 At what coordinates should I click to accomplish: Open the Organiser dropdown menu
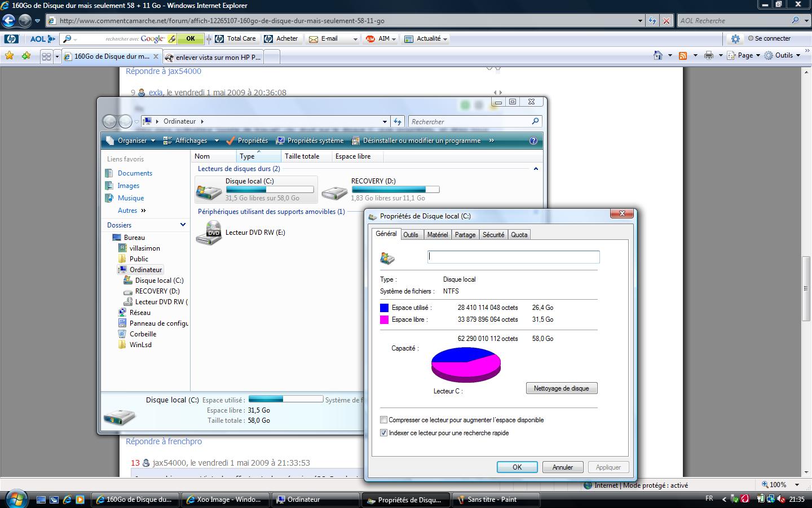click(x=131, y=141)
